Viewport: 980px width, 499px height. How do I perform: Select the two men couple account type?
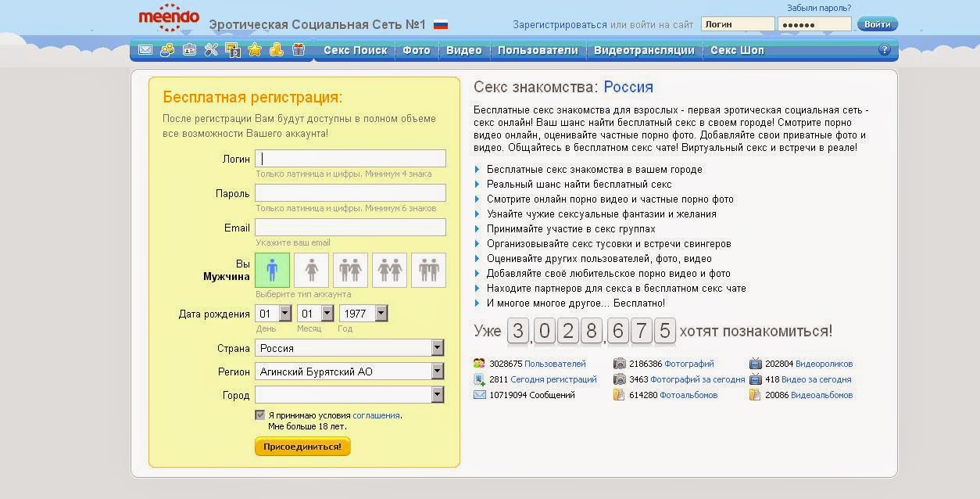click(x=428, y=270)
